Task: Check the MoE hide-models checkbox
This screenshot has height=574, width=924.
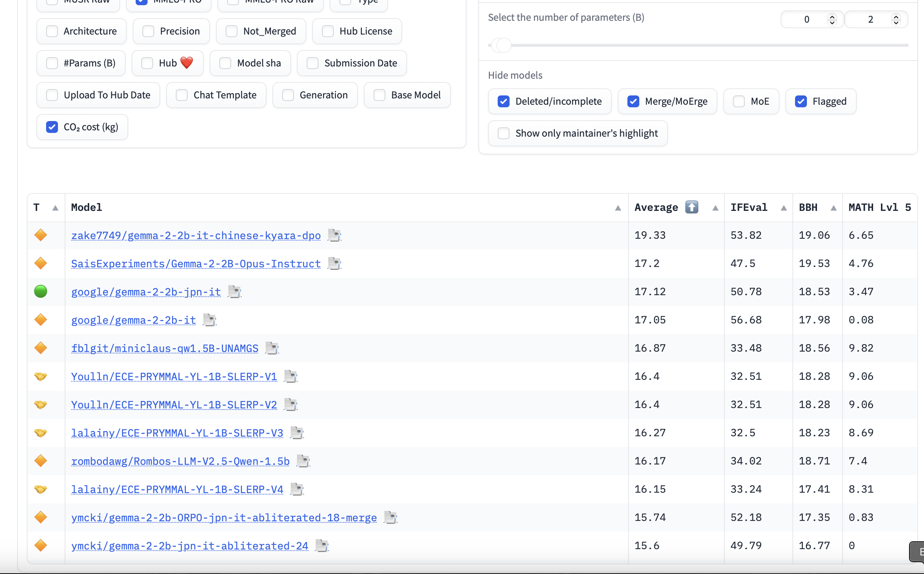Action: 739,101
